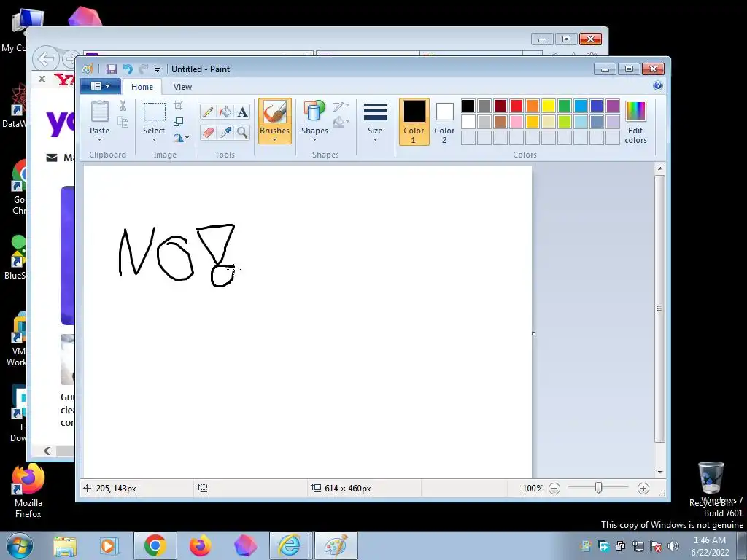Open the Rotate dropdown in Image group

pyautogui.click(x=181, y=138)
